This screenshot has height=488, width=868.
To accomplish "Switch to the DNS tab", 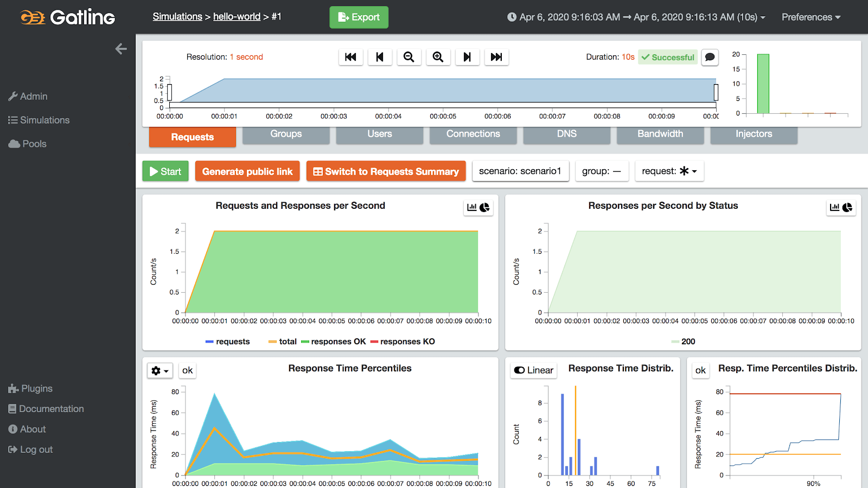I will [x=567, y=134].
